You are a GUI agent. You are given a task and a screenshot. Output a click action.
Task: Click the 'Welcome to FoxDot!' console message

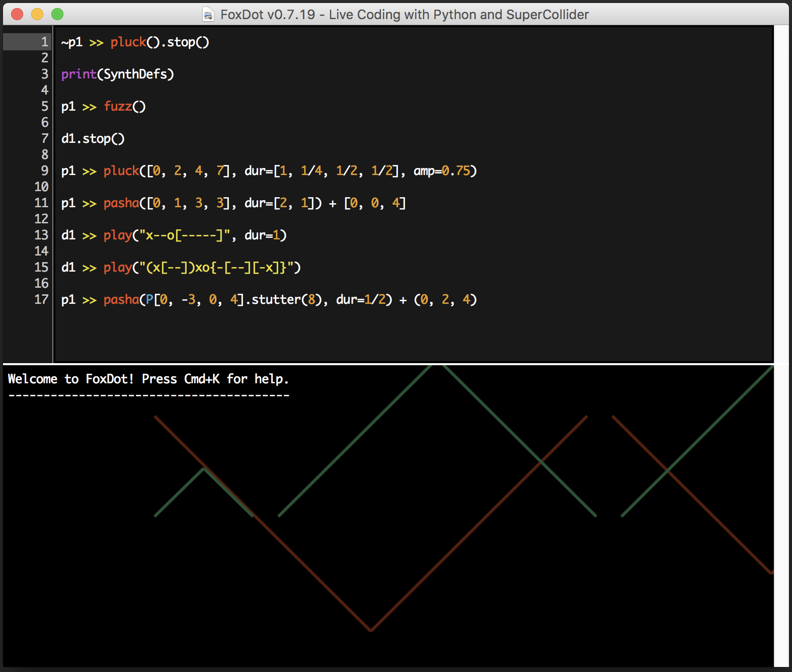click(x=148, y=379)
